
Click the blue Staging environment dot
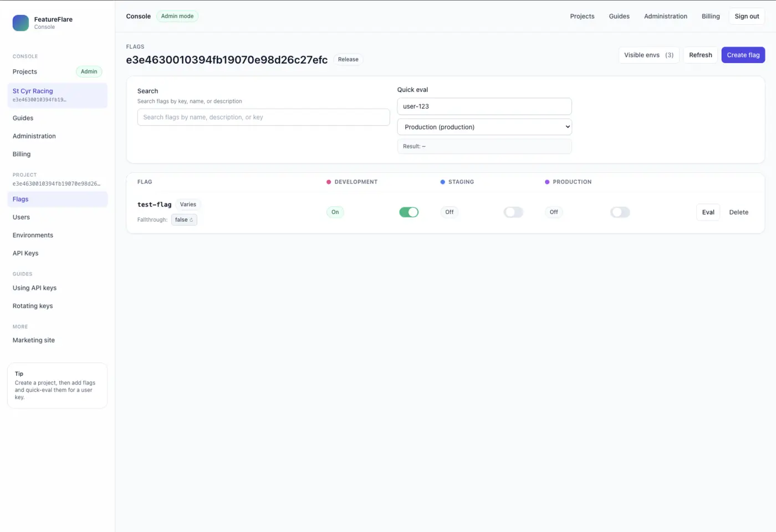442,182
